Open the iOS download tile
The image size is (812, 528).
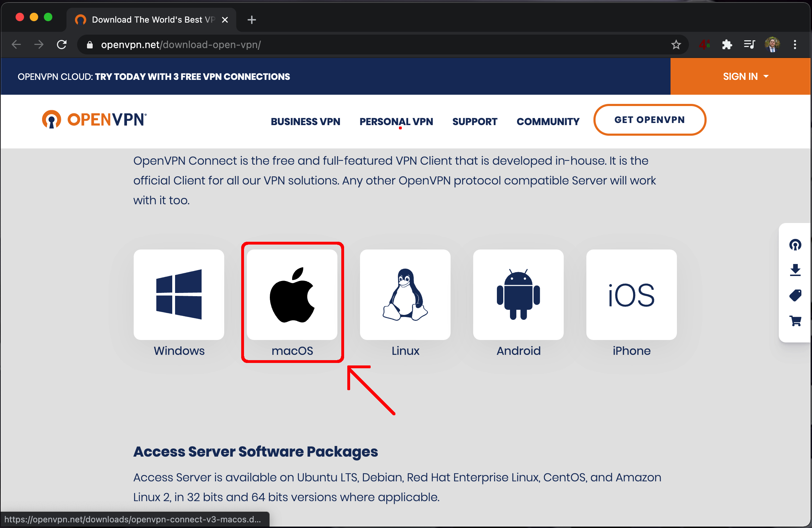point(632,295)
